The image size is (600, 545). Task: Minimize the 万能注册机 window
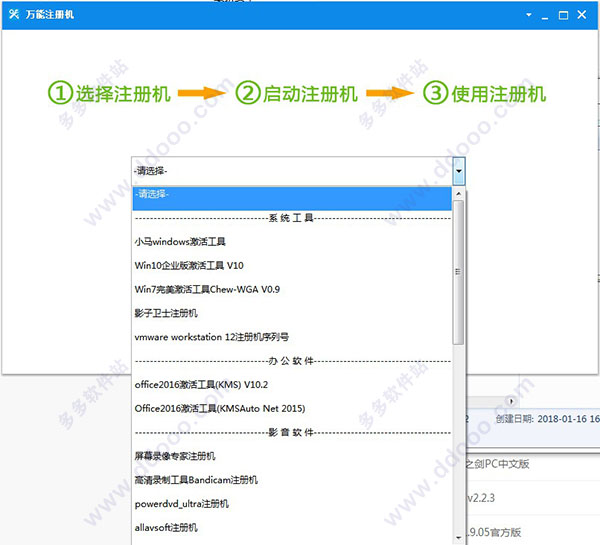(x=545, y=16)
